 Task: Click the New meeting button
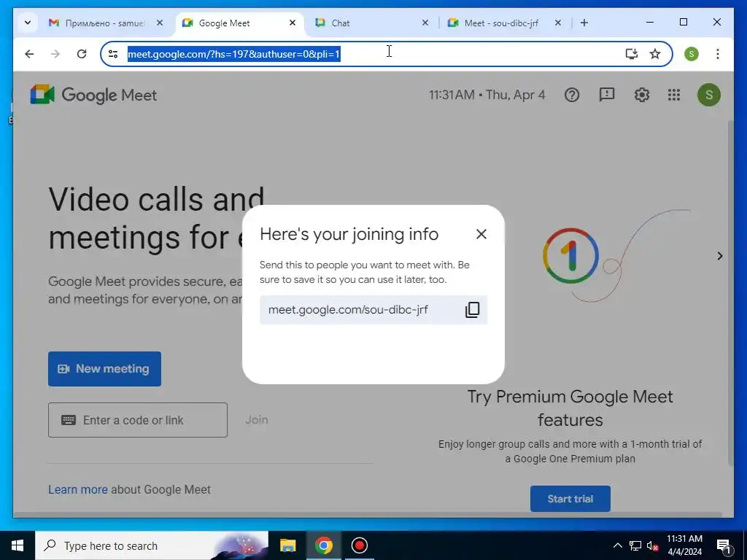(x=104, y=368)
